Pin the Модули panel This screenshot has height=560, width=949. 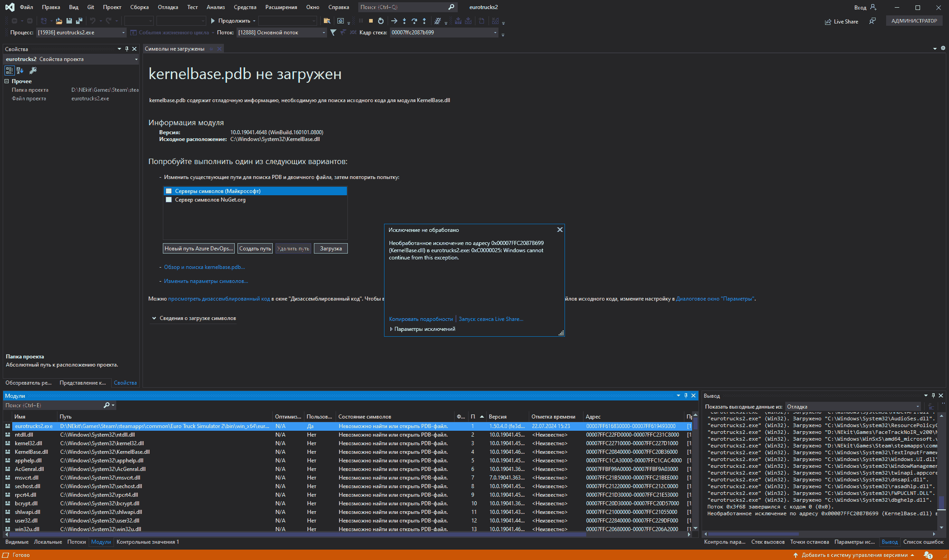686,395
